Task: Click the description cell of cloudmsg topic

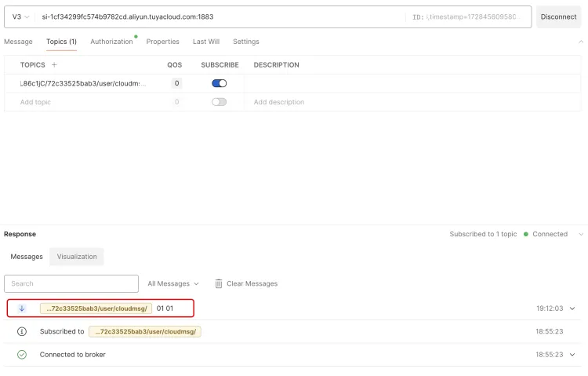Action: [x=412, y=83]
